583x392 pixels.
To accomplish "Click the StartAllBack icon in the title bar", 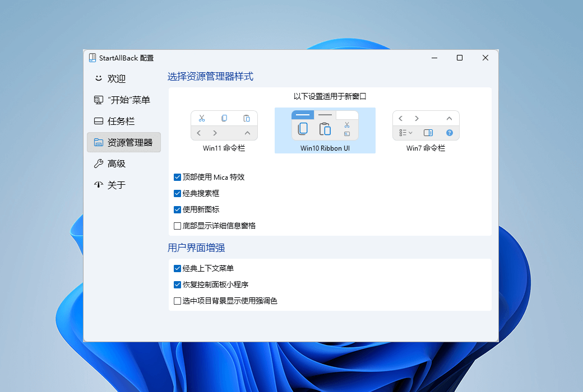I will coord(91,57).
